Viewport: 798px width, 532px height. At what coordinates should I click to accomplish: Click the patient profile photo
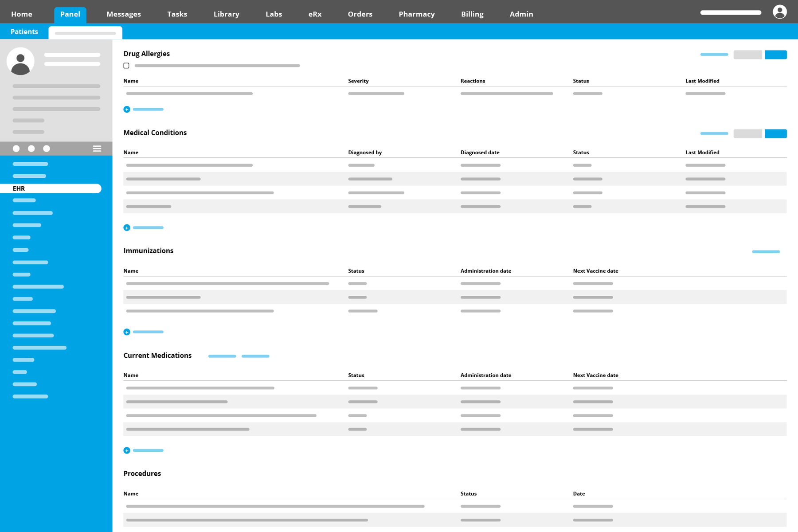(20, 61)
